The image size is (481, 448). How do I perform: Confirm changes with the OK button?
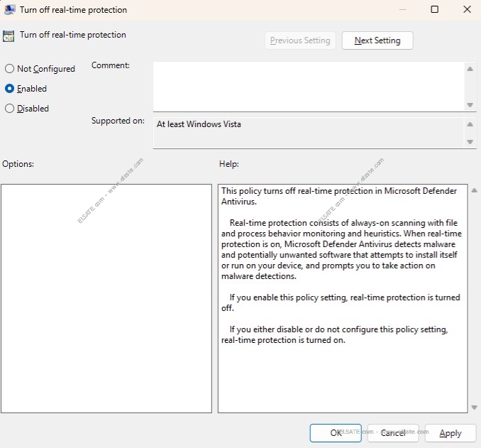point(336,433)
